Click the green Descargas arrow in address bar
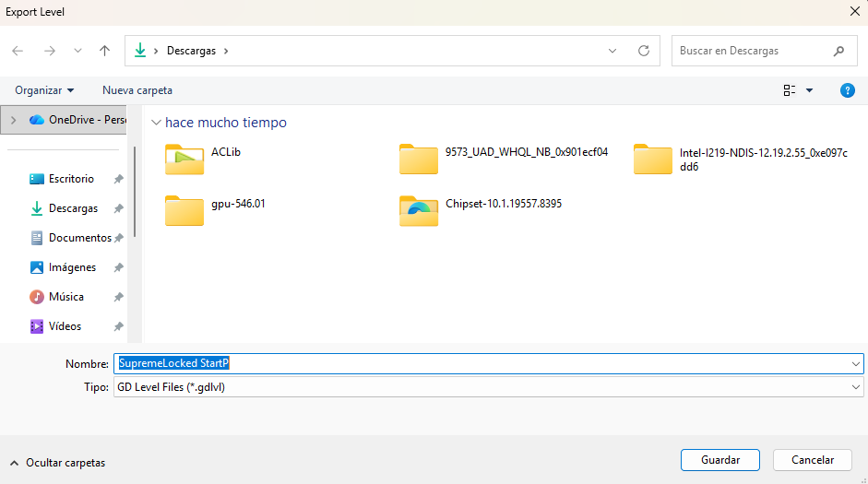 (140, 51)
